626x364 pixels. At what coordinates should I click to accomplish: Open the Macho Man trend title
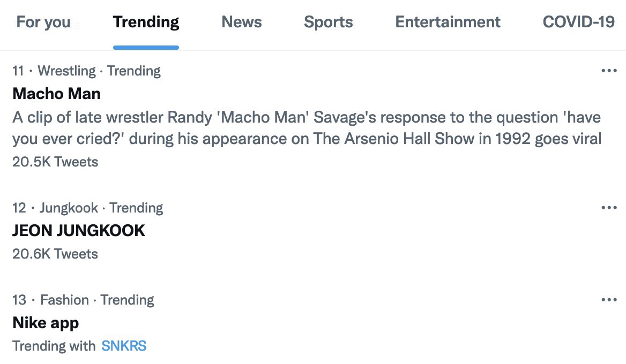click(x=56, y=94)
